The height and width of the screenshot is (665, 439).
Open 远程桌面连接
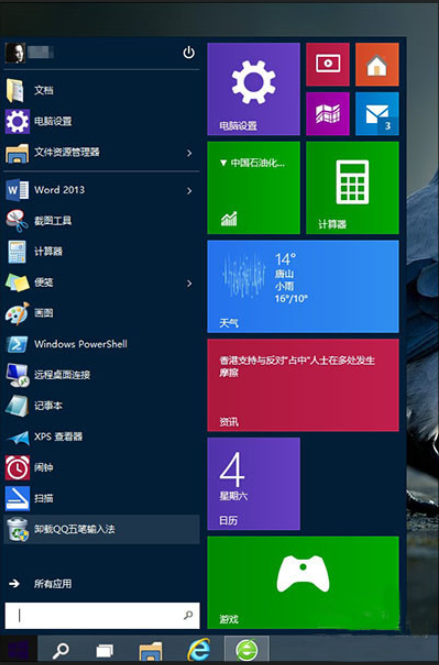(101, 375)
